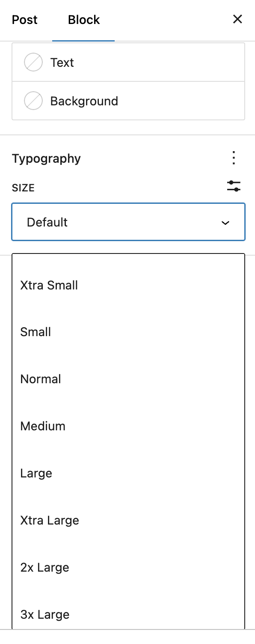Image resolution: width=255 pixels, height=644 pixels.
Task: Collapse the Default size dropdown
Action: point(128,222)
